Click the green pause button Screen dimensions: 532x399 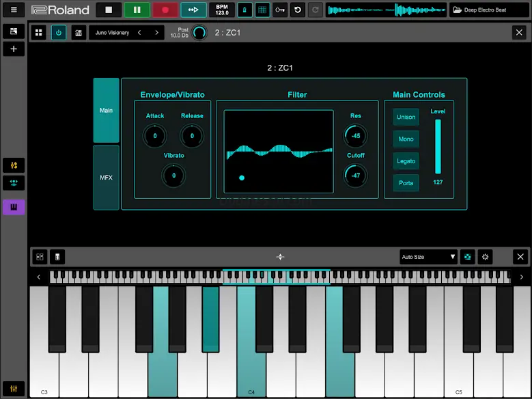pyautogui.click(x=137, y=10)
